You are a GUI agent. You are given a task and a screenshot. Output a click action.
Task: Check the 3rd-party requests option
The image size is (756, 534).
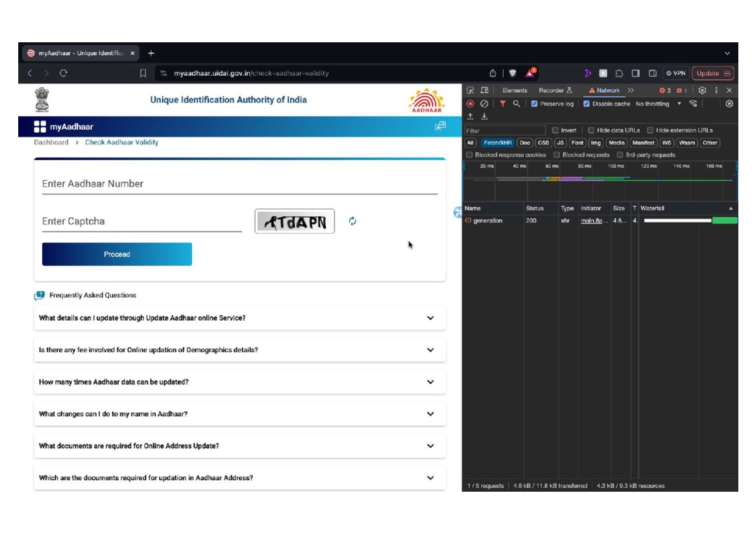[620, 155]
